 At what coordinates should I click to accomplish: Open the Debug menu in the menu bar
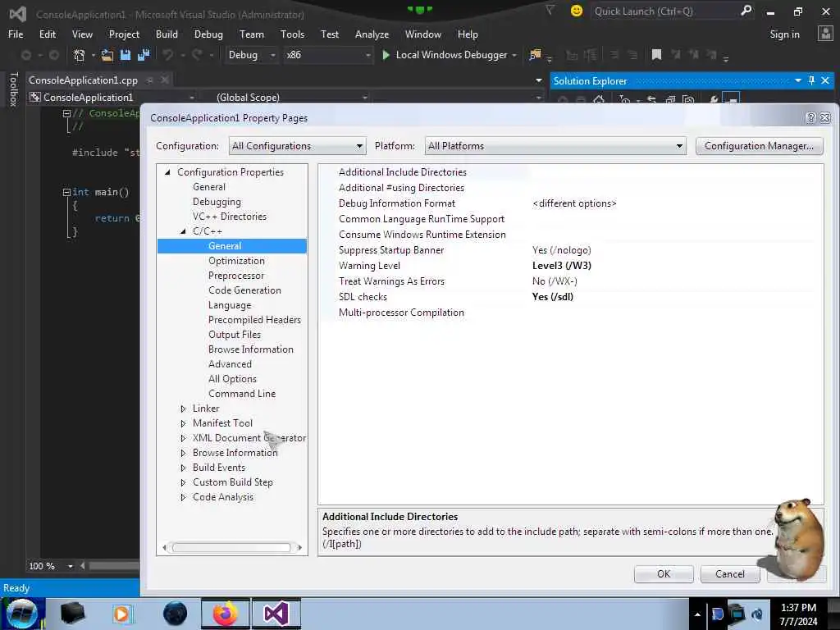click(208, 34)
